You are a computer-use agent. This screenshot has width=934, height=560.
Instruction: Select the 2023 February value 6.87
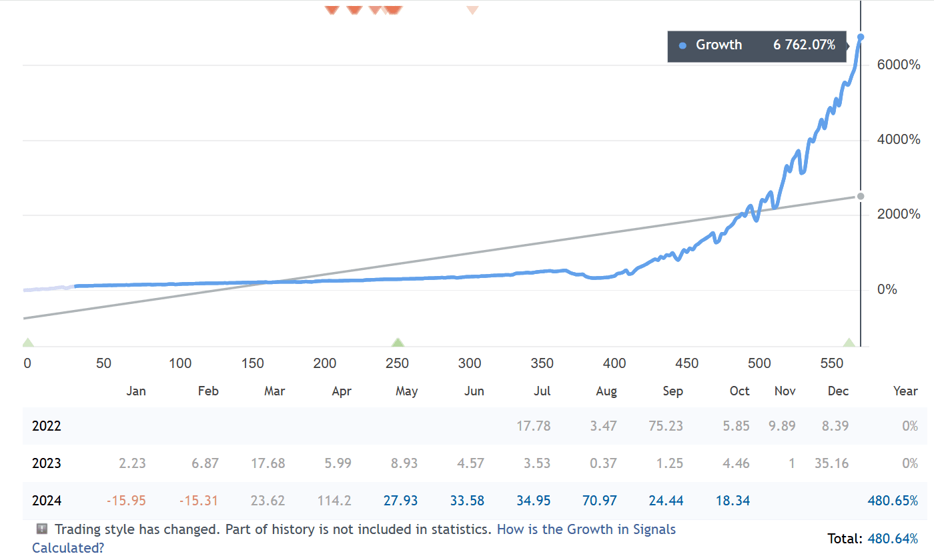coord(205,463)
